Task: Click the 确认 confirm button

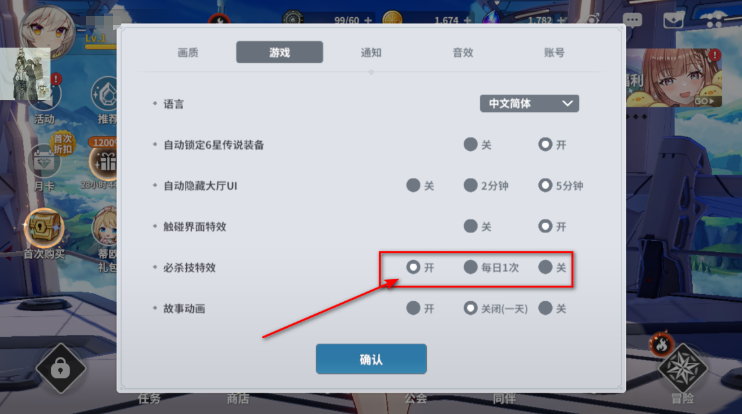Action: coord(371,359)
